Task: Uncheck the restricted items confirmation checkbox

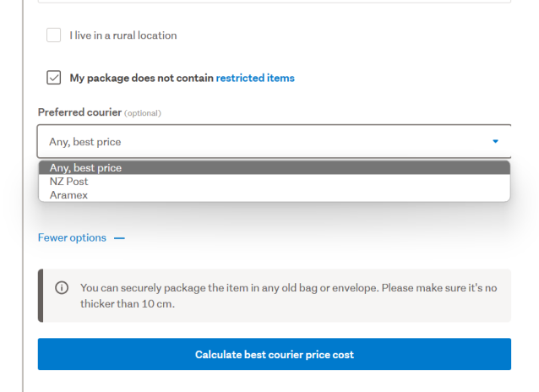Action: [54, 78]
